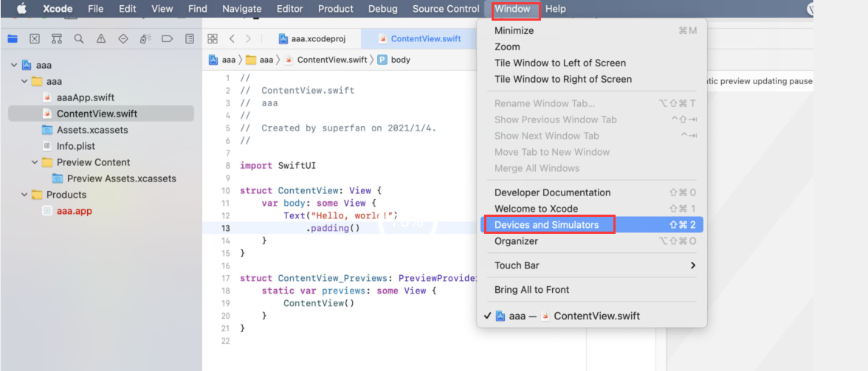Collapse the Products group
This screenshot has height=371, width=868.
tap(24, 195)
